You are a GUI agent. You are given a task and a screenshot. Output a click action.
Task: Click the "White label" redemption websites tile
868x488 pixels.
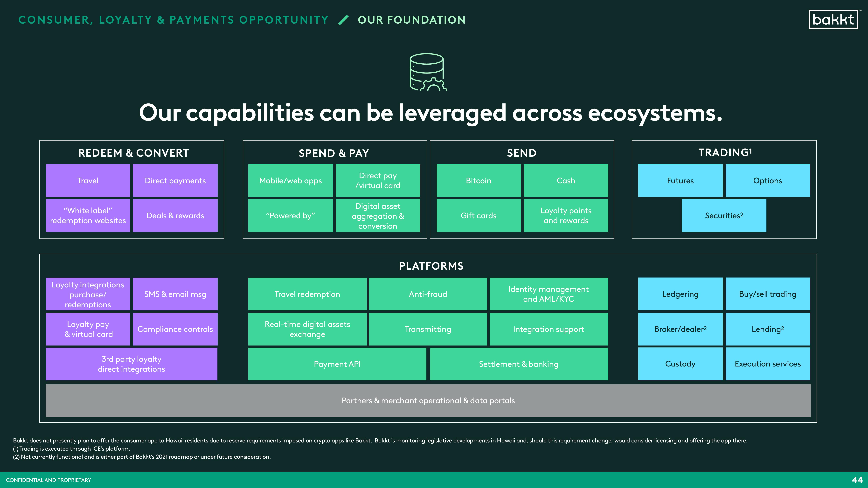click(x=88, y=216)
